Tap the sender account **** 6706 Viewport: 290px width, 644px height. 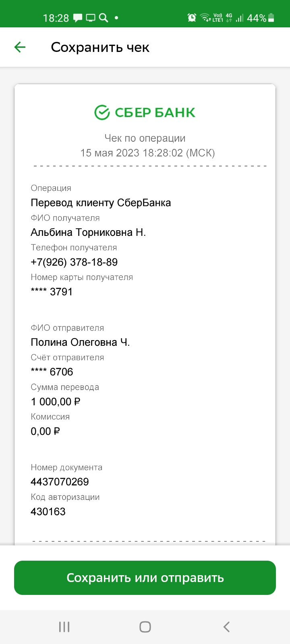[52, 372]
